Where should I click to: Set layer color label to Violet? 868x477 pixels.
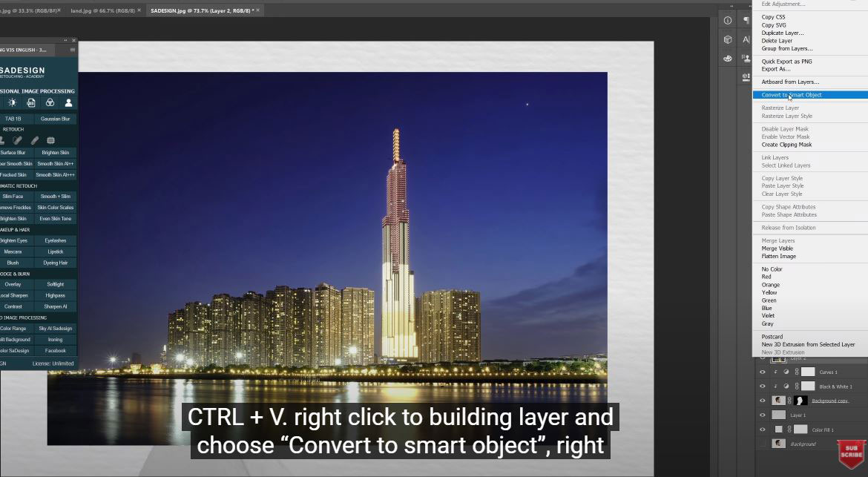point(768,315)
